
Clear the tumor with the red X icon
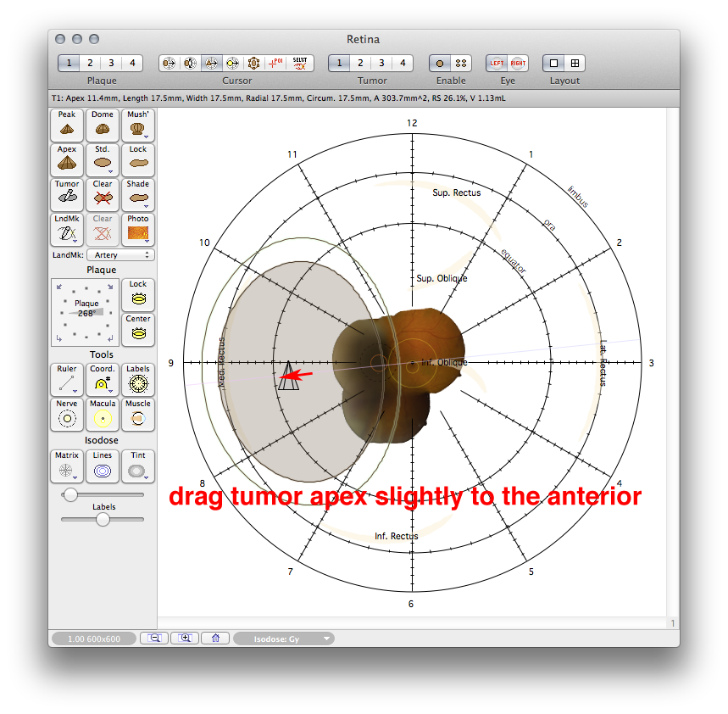pos(103,194)
